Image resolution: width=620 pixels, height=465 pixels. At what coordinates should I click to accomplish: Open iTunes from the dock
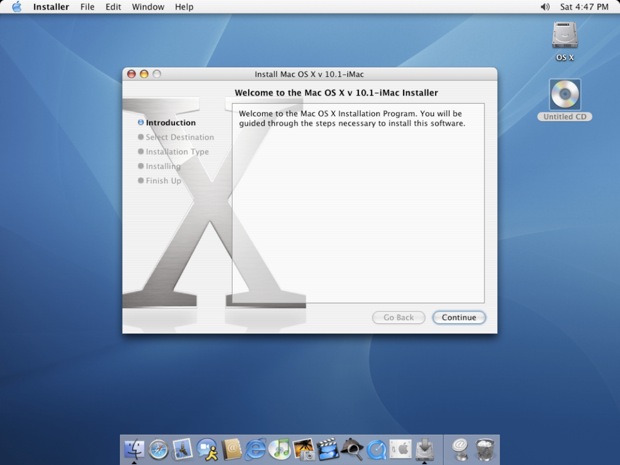click(280, 450)
